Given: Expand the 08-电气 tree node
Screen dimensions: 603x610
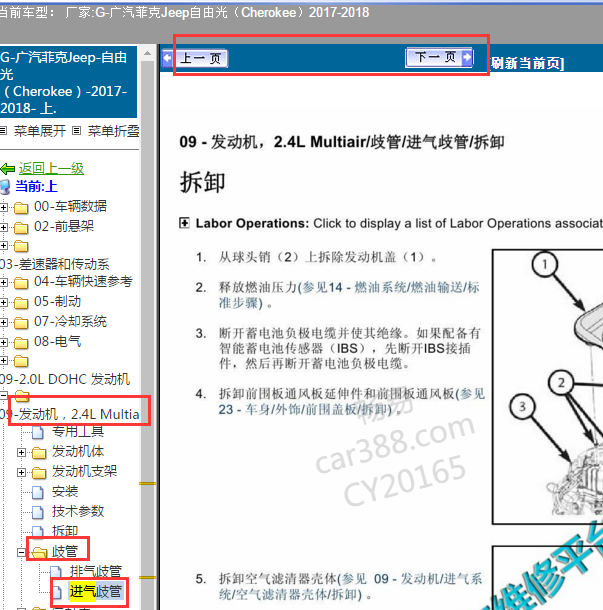Looking at the screenshot, I should pos(4,342).
